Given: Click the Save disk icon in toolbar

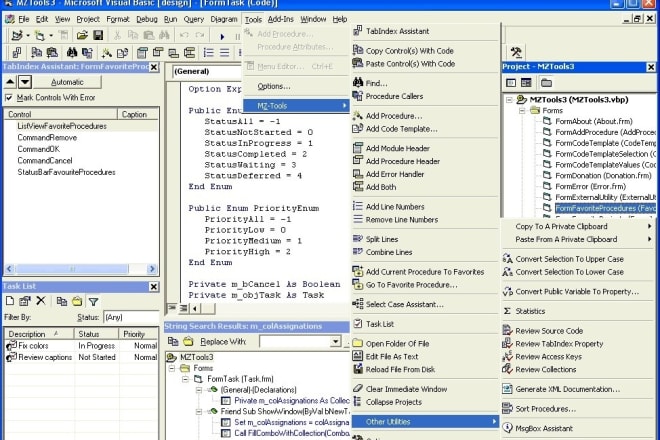Looking at the screenshot, I should (x=98, y=35).
